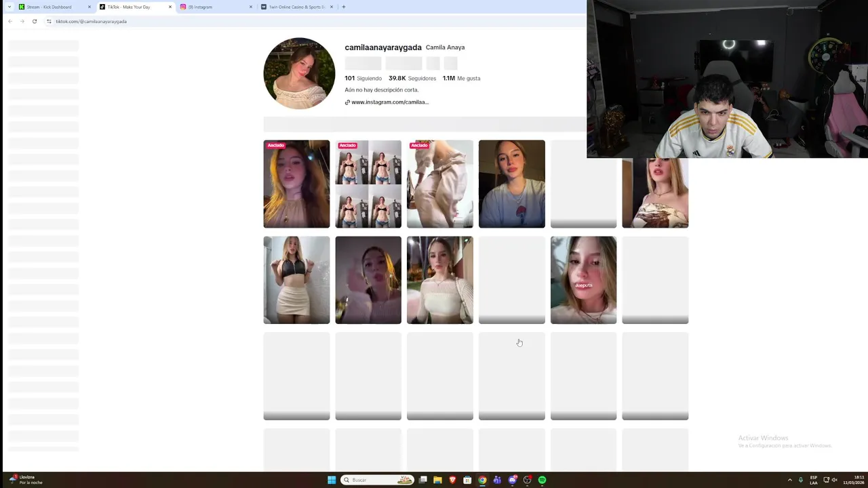Open video with grey sweatshirt in top row

click(x=512, y=184)
